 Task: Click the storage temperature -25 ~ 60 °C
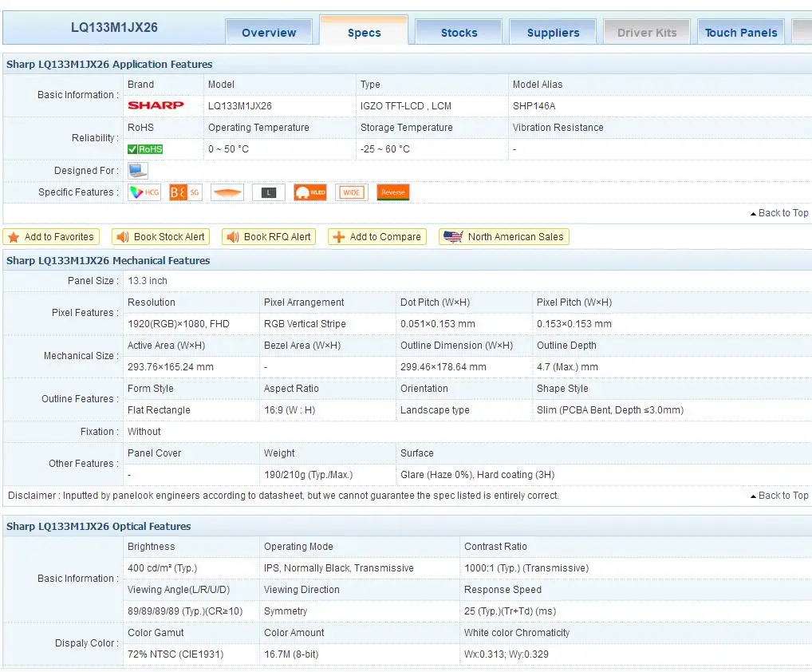pyautogui.click(x=385, y=149)
